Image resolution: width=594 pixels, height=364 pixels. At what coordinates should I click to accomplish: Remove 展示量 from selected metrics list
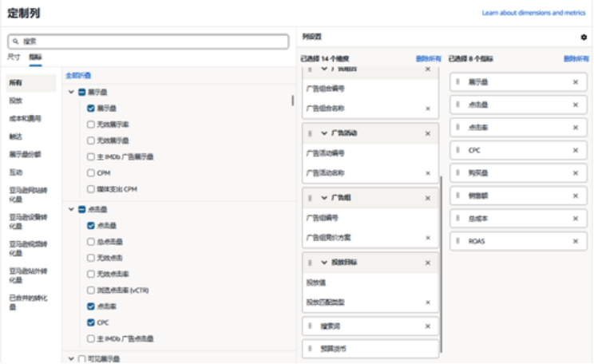[x=575, y=82]
